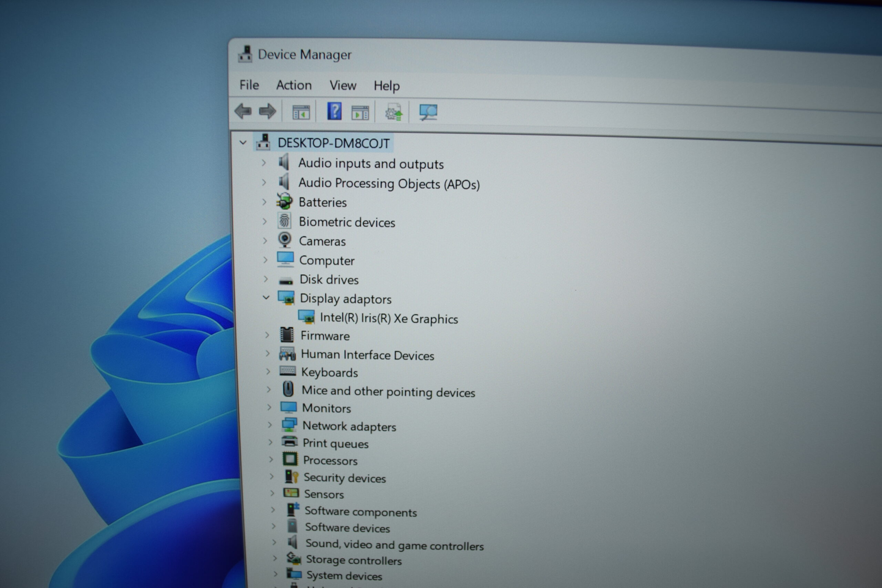Image resolution: width=882 pixels, height=588 pixels.
Task: Click the DESKTOP-DM8COJT computer icon
Action: [263, 142]
